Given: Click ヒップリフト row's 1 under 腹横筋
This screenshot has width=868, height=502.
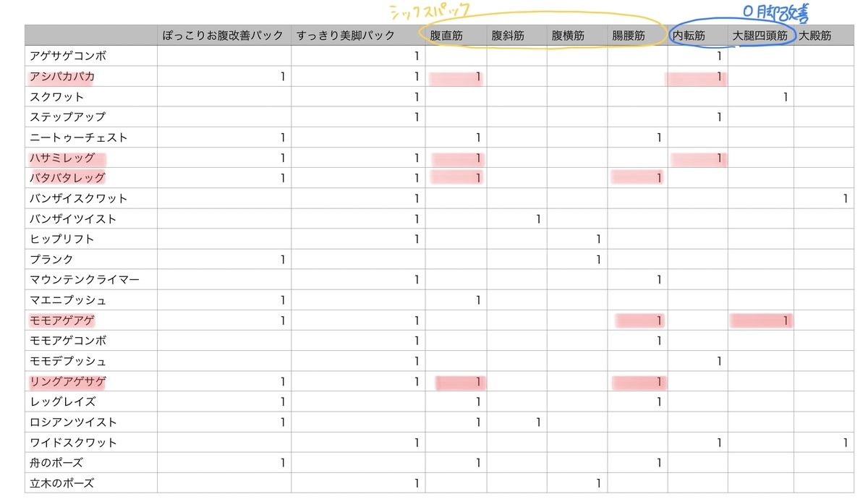Looking at the screenshot, I should tap(599, 239).
